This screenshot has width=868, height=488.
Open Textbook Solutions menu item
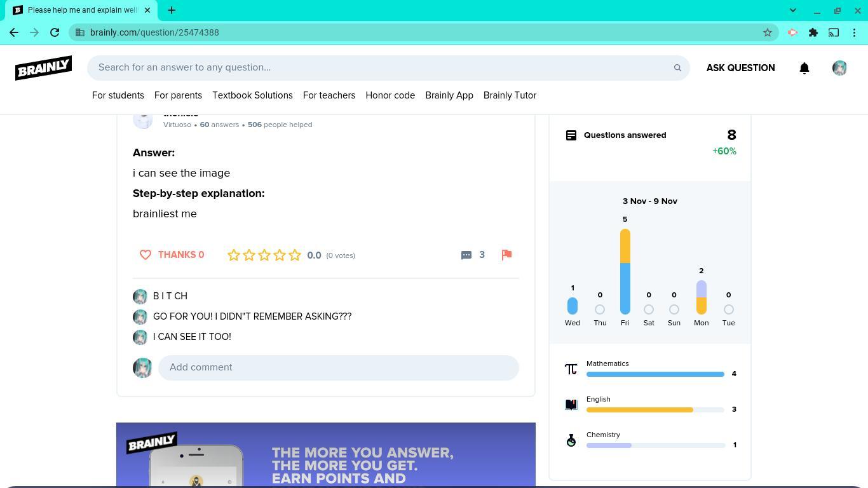pyautogui.click(x=252, y=95)
